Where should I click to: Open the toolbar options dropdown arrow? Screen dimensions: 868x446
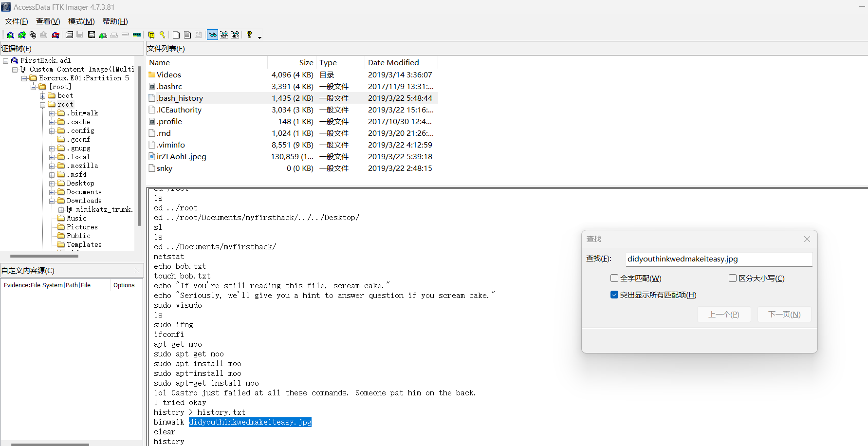pyautogui.click(x=260, y=37)
